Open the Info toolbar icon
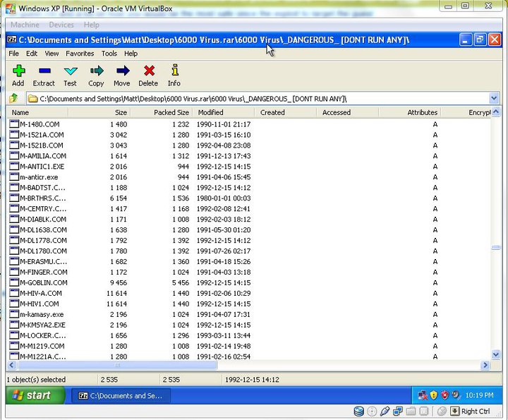This screenshot has height=420, width=508. tap(175, 70)
